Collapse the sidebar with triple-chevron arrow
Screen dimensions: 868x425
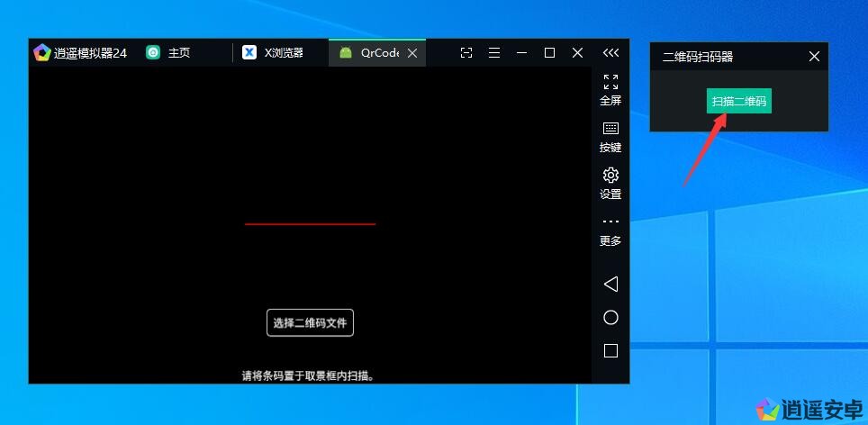(x=610, y=53)
